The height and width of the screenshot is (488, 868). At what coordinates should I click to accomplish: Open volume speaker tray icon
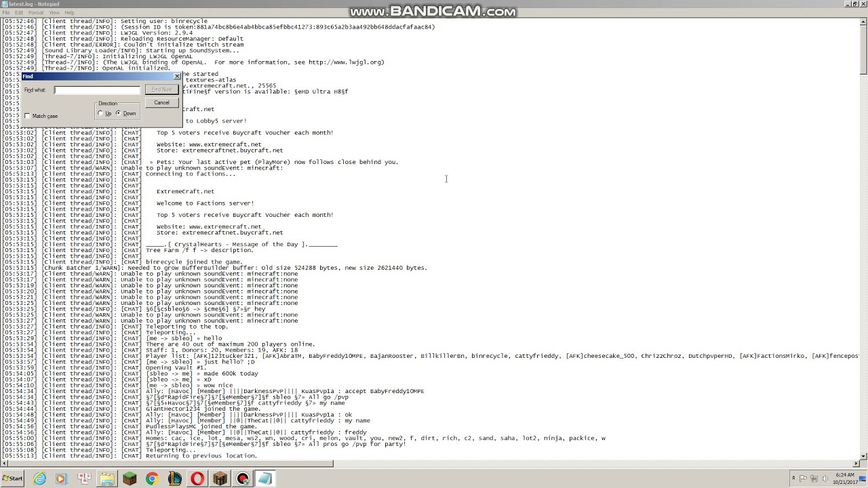pyautogui.click(x=826, y=479)
